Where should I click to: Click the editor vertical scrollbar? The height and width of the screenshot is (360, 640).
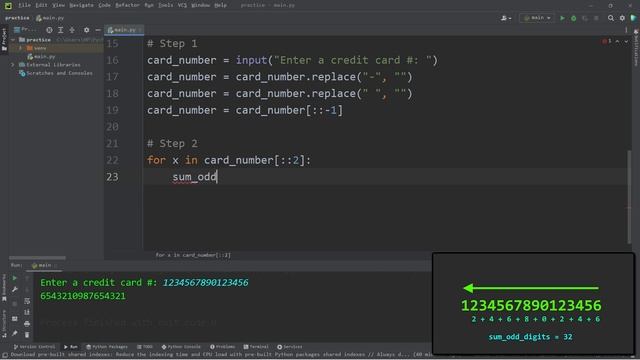click(x=629, y=197)
